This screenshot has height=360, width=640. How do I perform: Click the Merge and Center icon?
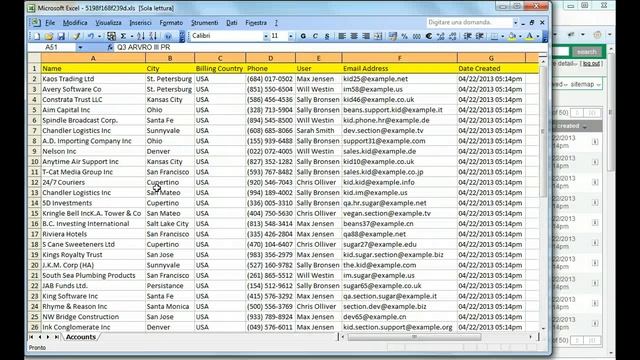tap(378, 36)
